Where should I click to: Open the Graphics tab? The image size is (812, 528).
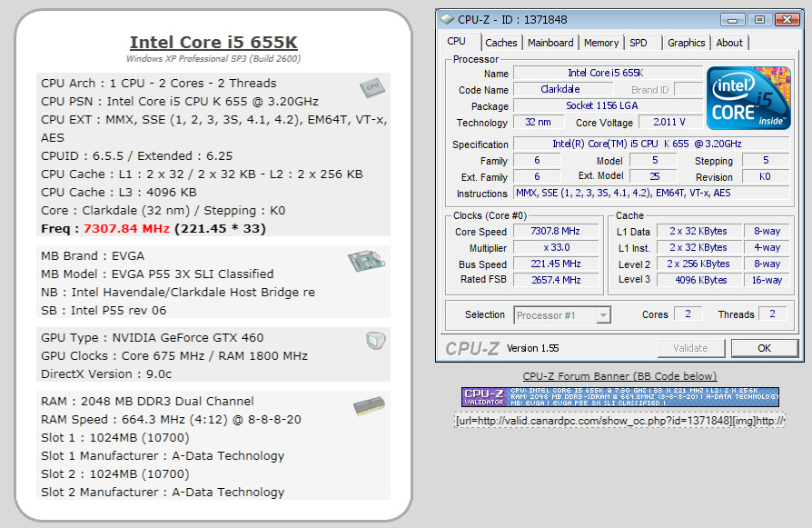click(x=686, y=43)
